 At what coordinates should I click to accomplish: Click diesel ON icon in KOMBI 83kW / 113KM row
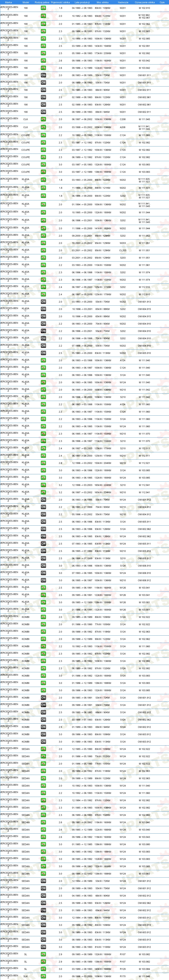tap(43, 741)
